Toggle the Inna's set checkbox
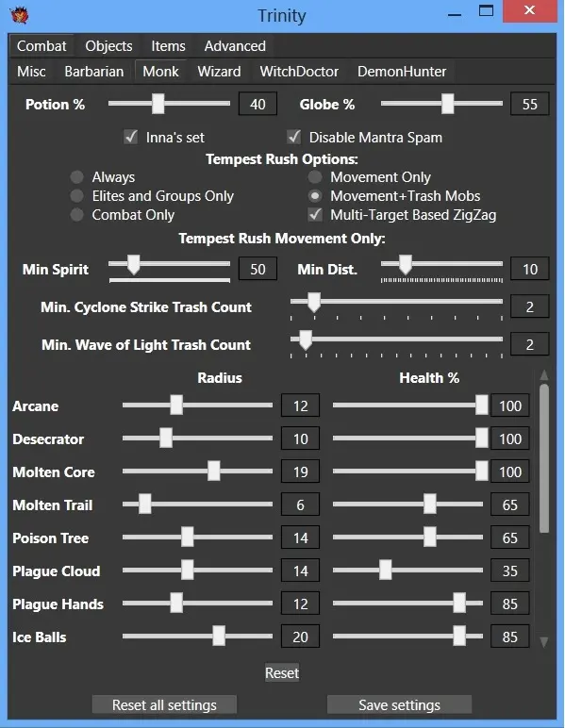The width and height of the screenshot is (565, 728). [x=131, y=137]
